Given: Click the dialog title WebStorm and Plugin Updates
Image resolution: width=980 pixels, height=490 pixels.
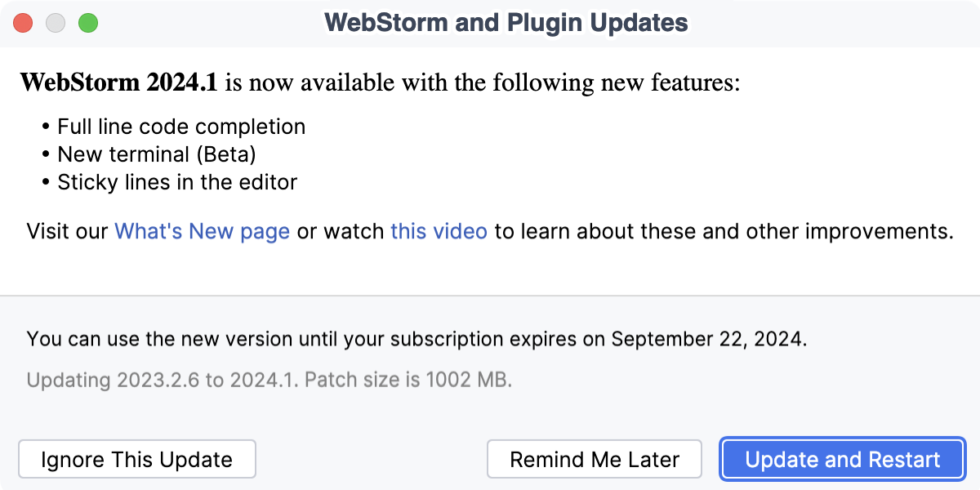Looking at the screenshot, I should coord(506,22).
